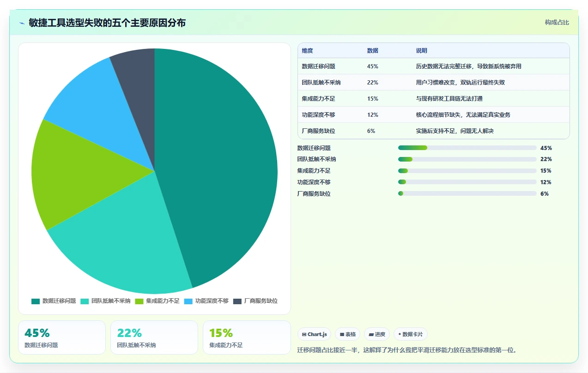Viewport: 588px width, 373px height.
Task: Select the 表格 tag chip
Action: [x=348, y=334]
